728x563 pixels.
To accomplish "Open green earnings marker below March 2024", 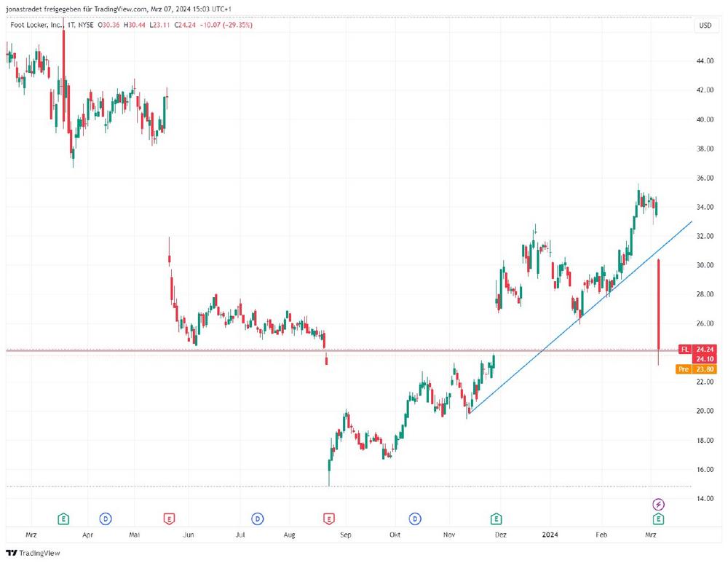I will point(658,519).
